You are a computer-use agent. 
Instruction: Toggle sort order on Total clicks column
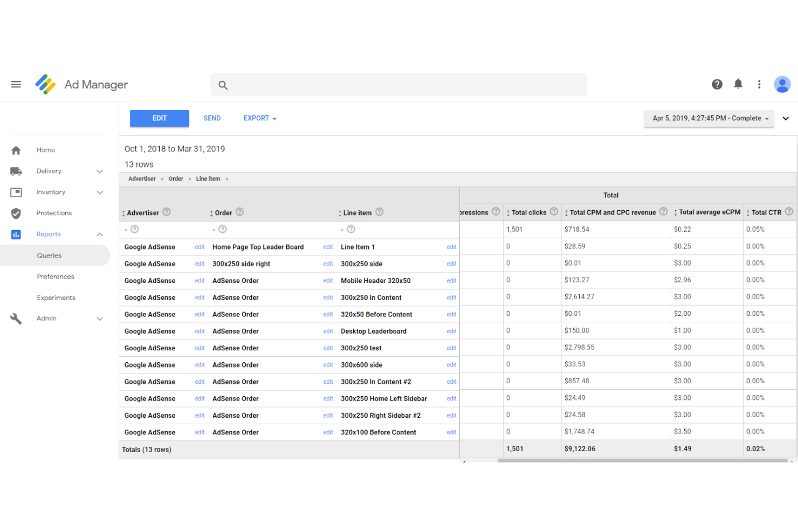click(508, 212)
